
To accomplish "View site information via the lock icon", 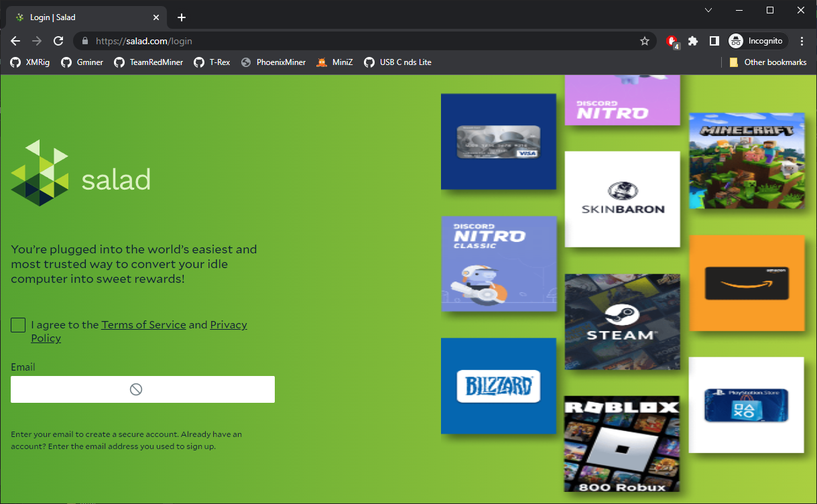I will (x=85, y=41).
